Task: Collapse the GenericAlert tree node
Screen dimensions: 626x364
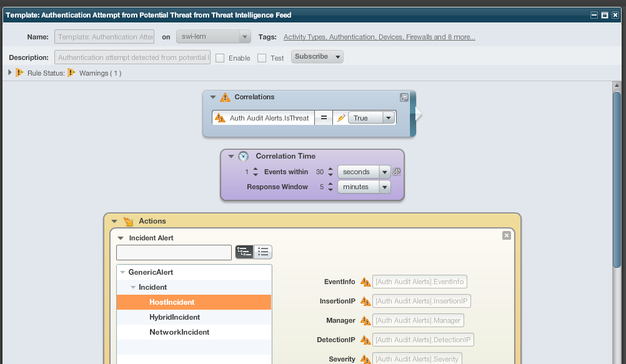Action: (122, 272)
